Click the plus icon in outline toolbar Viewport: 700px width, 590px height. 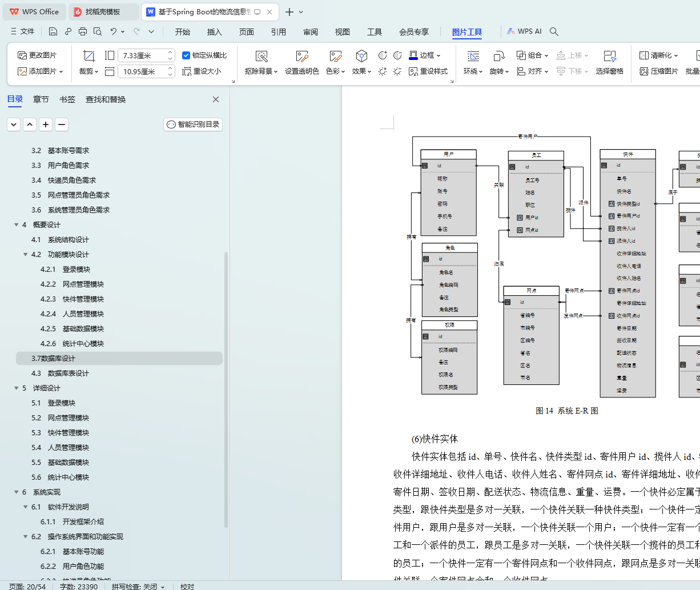46,124
